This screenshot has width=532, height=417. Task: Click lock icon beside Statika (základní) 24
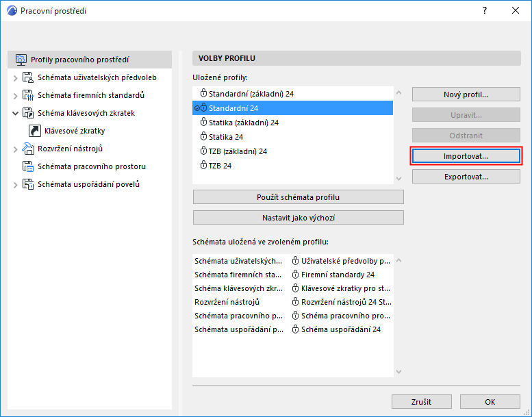click(203, 122)
